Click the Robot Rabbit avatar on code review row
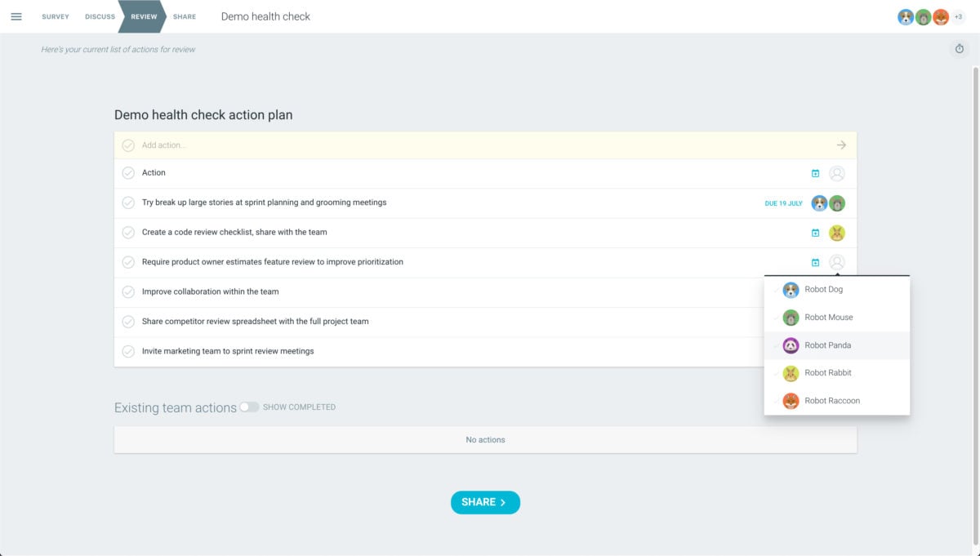980x556 pixels. point(836,233)
